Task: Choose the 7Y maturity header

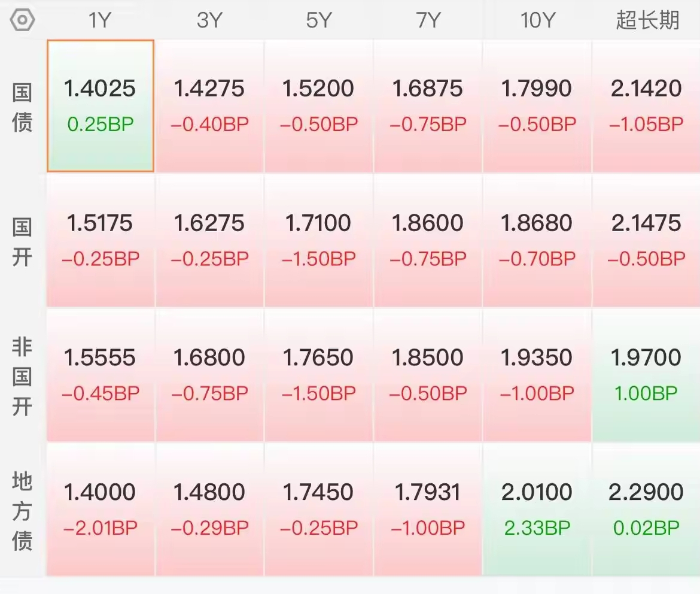Action: pos(428,20)
